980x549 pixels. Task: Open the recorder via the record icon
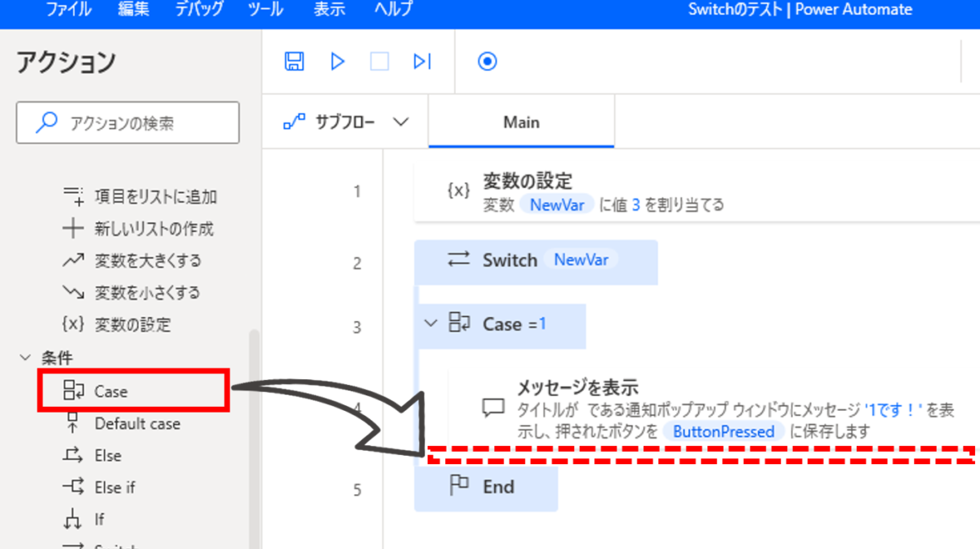tap(486, 61)
